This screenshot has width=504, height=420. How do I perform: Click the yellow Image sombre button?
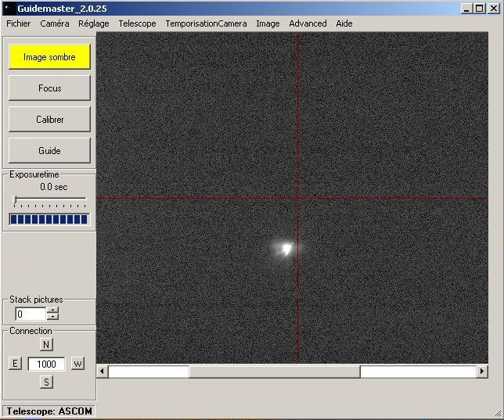(x=49, y=57)
